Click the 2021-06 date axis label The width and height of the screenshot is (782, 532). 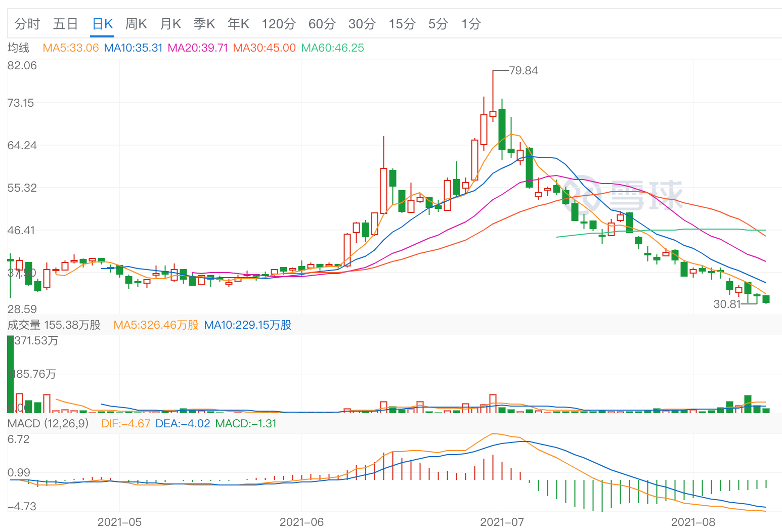301,522
